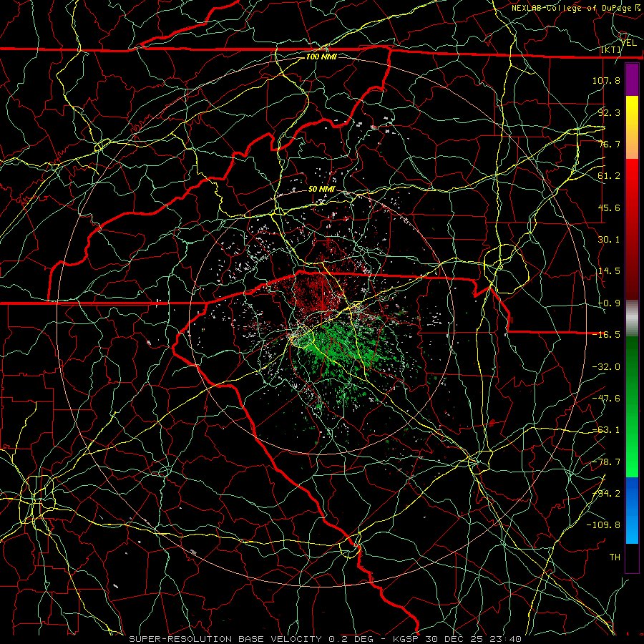Pick the gray near-zero segment of the color bar
644x644 pixels.
click(632, 318)
